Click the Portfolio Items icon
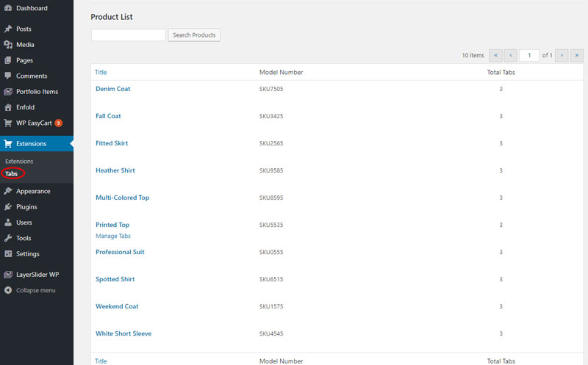588x365 pixels. (8, 92)
